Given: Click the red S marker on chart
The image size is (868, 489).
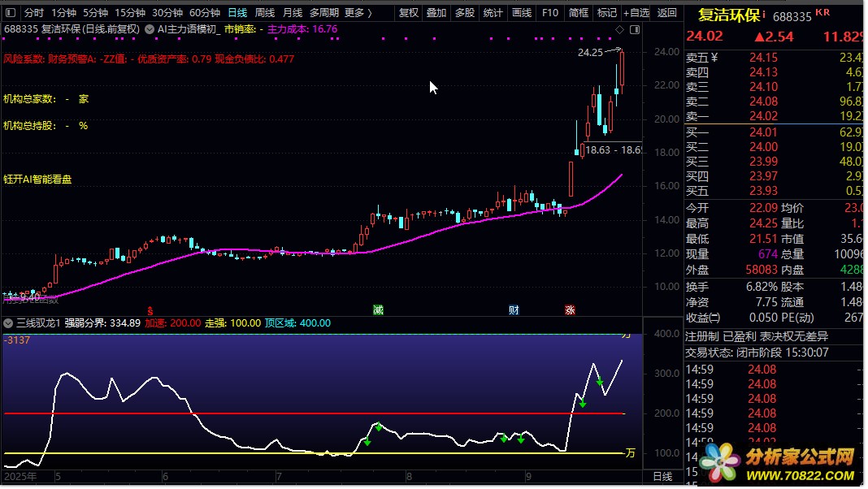Looking at the screenshot, I should [150, 310].
